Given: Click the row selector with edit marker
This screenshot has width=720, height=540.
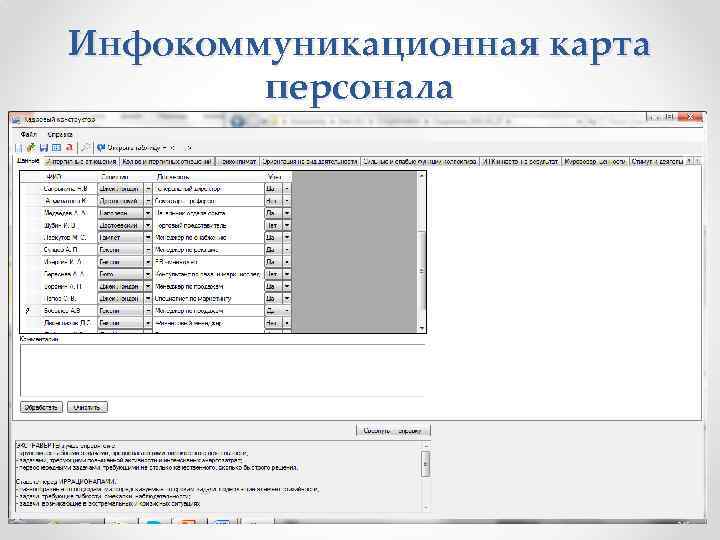Looking at the screenshot, I should coord(31,311).
